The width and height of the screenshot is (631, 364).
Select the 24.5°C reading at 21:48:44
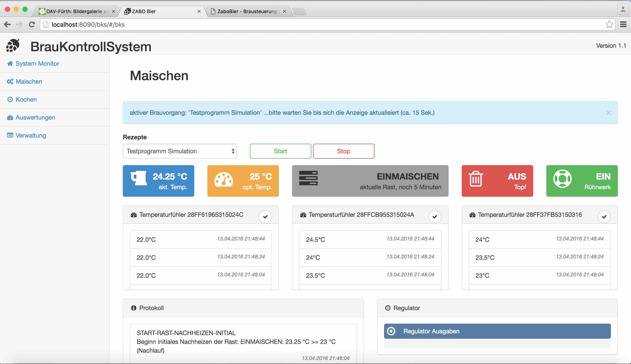click(x=370, y=240)
